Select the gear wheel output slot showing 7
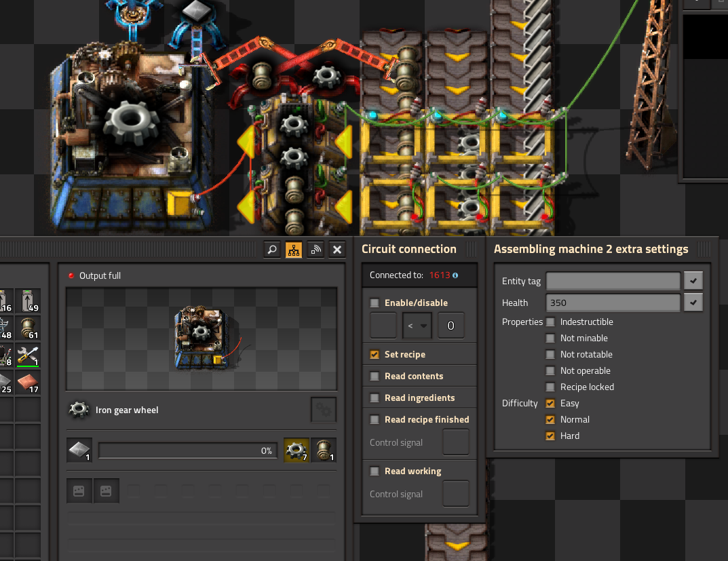Viewport: 728px width, 561px height. pyautogui.click(x=296, y=450)
